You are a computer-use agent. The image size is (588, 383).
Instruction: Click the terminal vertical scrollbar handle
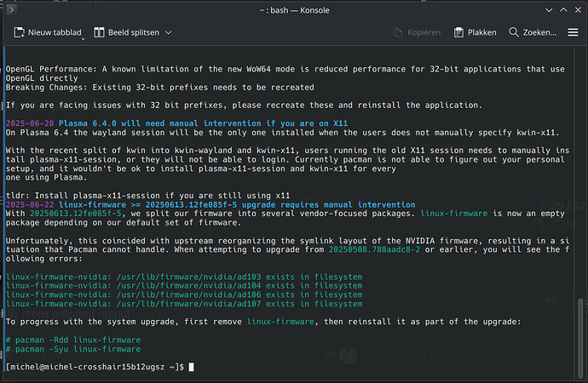point(580,338)
